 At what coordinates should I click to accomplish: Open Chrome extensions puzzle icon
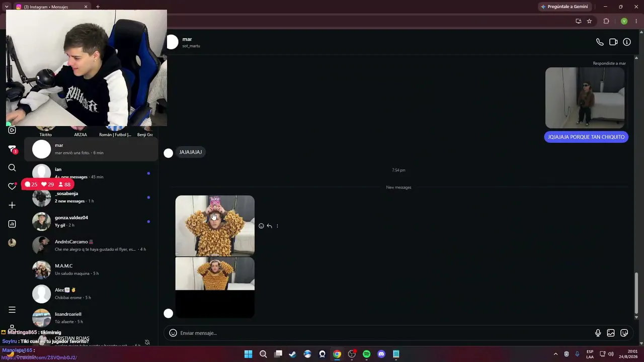click(606, 21)
